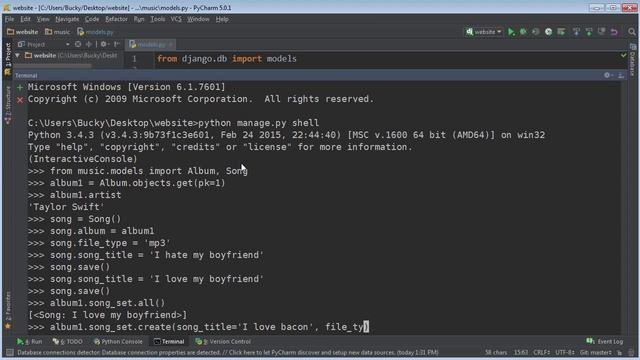The width and height of the screenshot is (640, 360).
Task: Hide the Project panel with hide icon
Action: pyautogui.click(x=117, y=44)
